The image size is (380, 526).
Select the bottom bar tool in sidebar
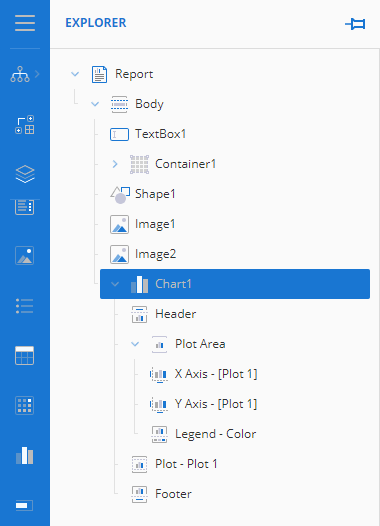[x=24, y=505]
